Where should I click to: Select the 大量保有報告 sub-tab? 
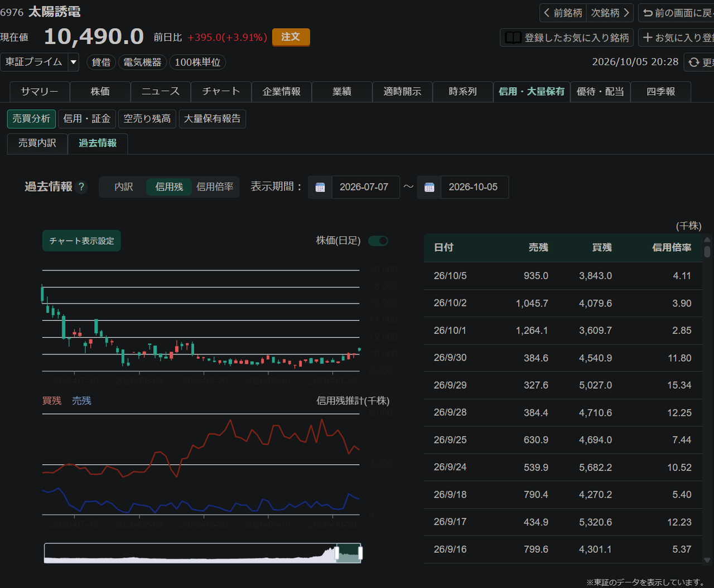click(213, 119)
